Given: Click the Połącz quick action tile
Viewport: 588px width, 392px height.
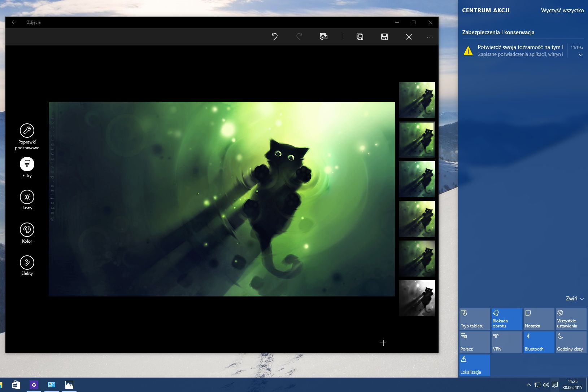Looking at the screenshot, I should [475, 342].
